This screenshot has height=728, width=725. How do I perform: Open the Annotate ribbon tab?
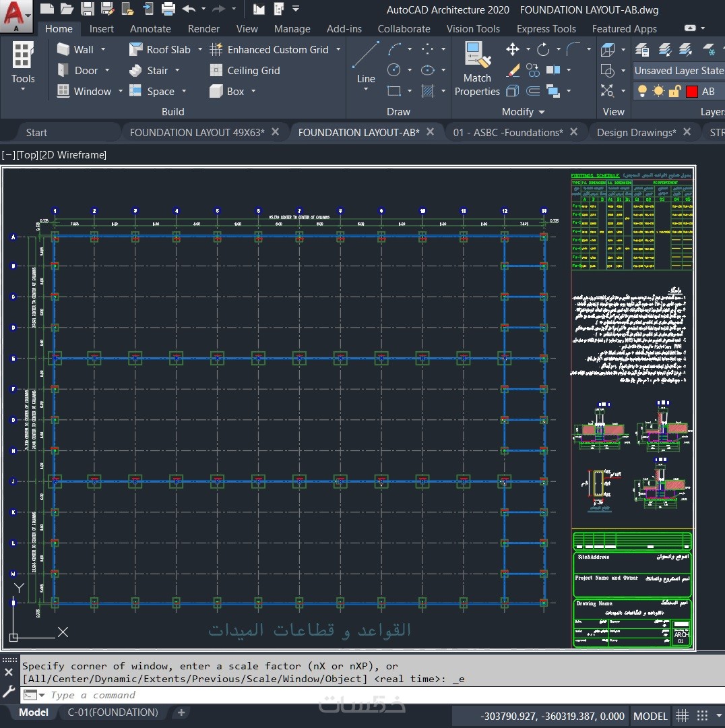point(150,29)
